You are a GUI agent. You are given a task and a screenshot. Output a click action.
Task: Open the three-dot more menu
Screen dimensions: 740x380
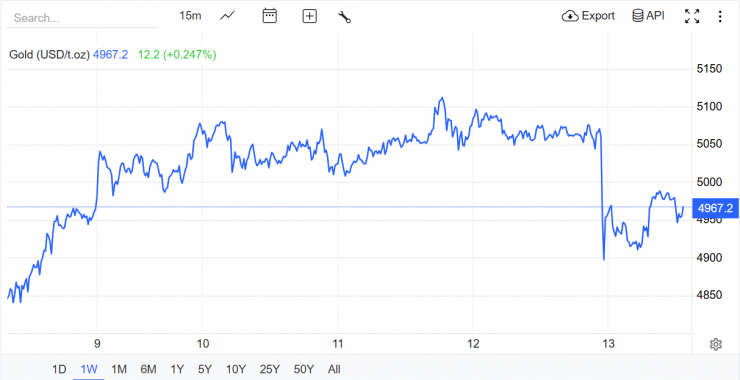point(720,17)
